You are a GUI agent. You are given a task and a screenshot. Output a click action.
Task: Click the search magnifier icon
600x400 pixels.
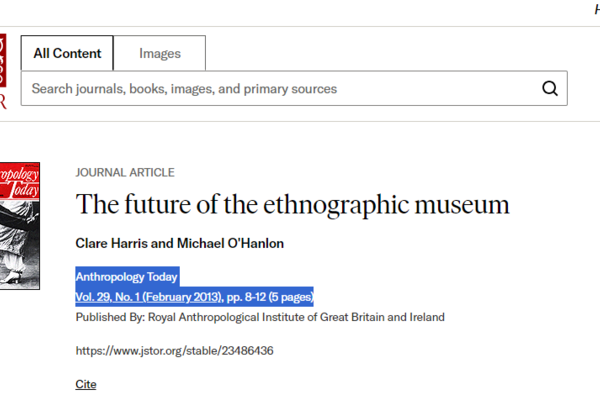pos(549,88)
